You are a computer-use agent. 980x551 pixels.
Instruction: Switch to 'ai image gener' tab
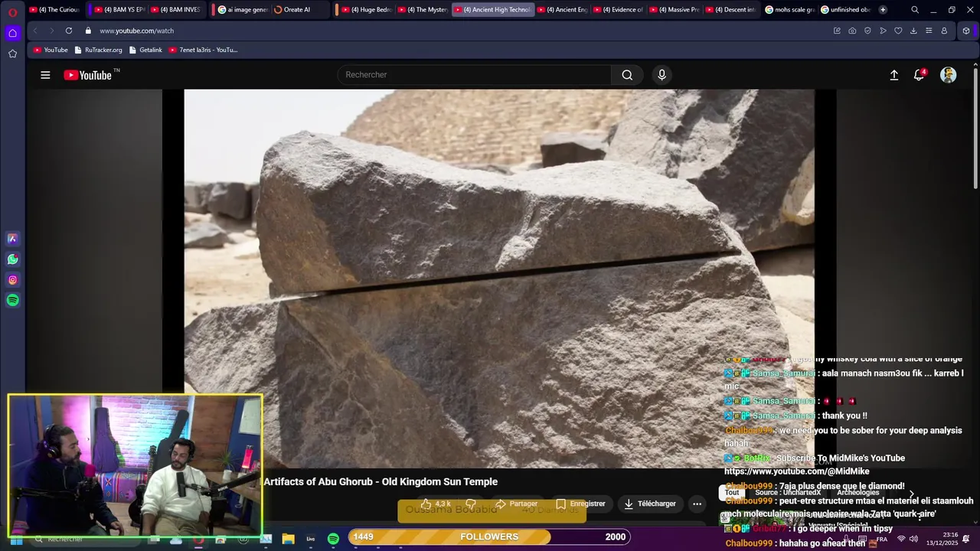coord(241,10)
